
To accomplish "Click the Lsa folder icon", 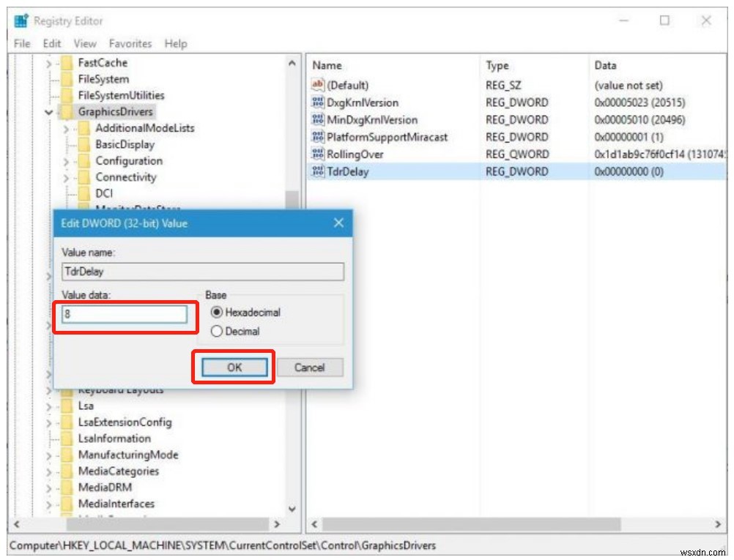I will (x=67, y=406).
